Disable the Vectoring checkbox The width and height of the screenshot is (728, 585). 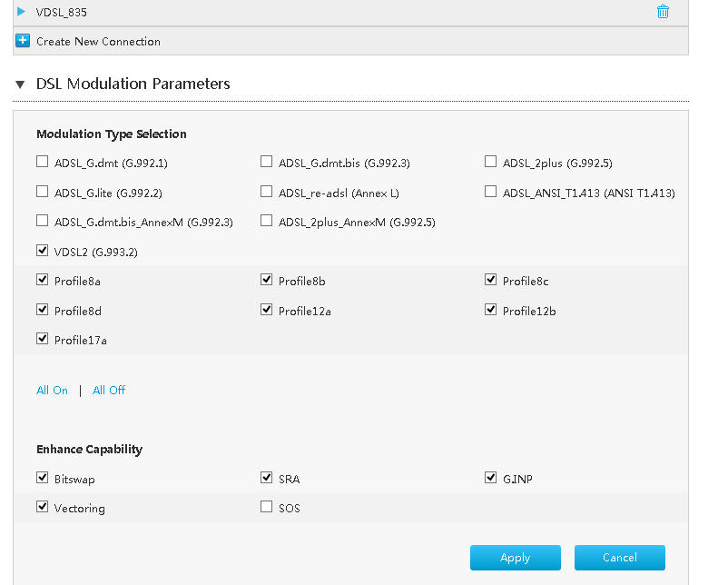pos(42,507)
